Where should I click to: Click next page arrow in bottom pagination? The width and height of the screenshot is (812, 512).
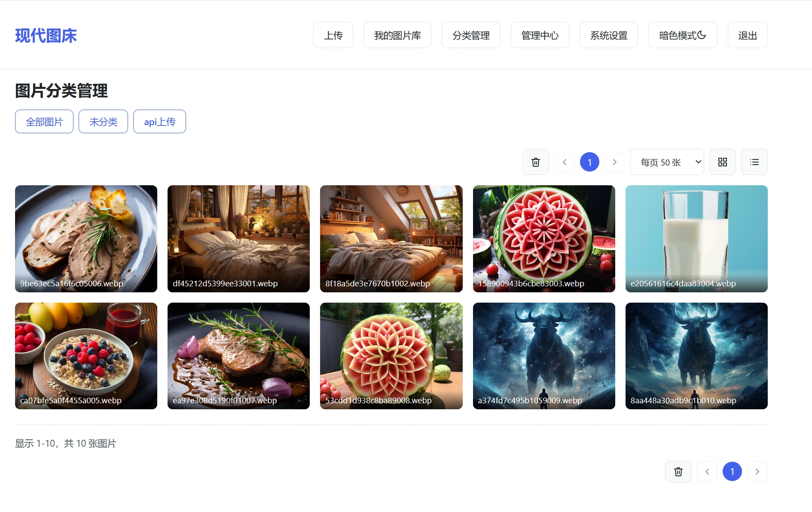pyautogui.click(x=757, y=472)
